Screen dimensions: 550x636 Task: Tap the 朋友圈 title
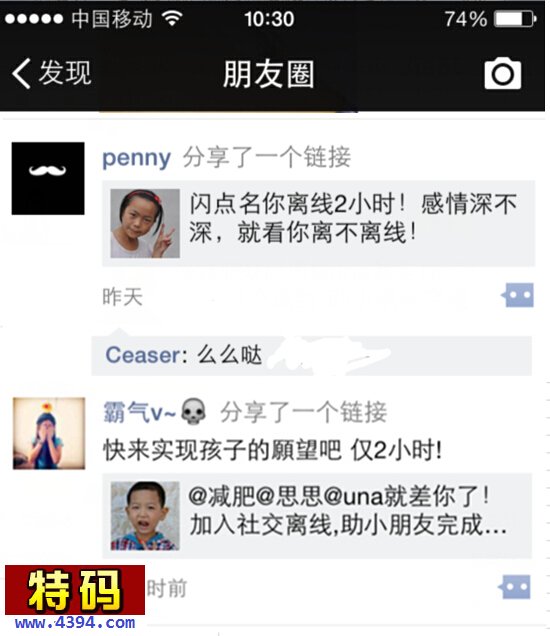269,74
